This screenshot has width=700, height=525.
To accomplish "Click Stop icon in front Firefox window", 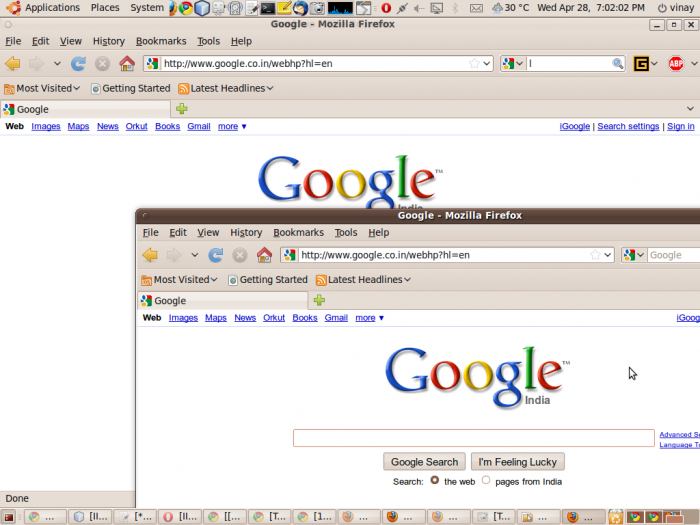I will point(240,255).
